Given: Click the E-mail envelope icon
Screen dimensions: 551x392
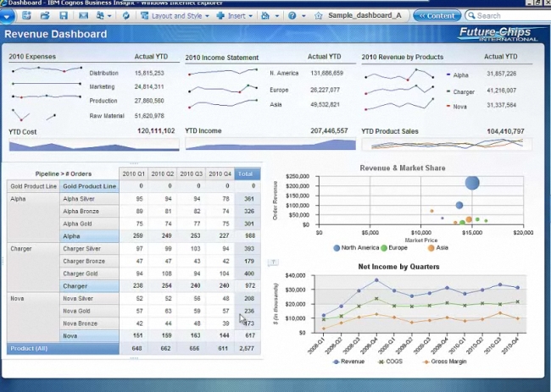Looking at the screenshot, I should coord(83,15).
